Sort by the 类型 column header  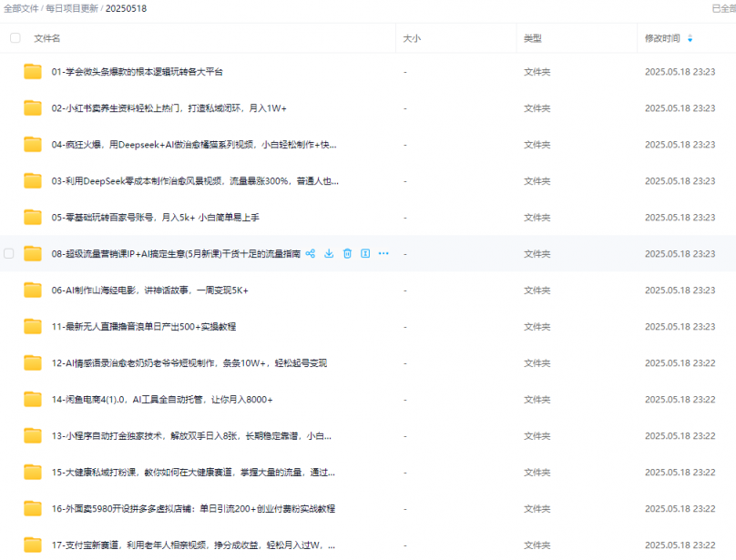(x=532, y=38)
